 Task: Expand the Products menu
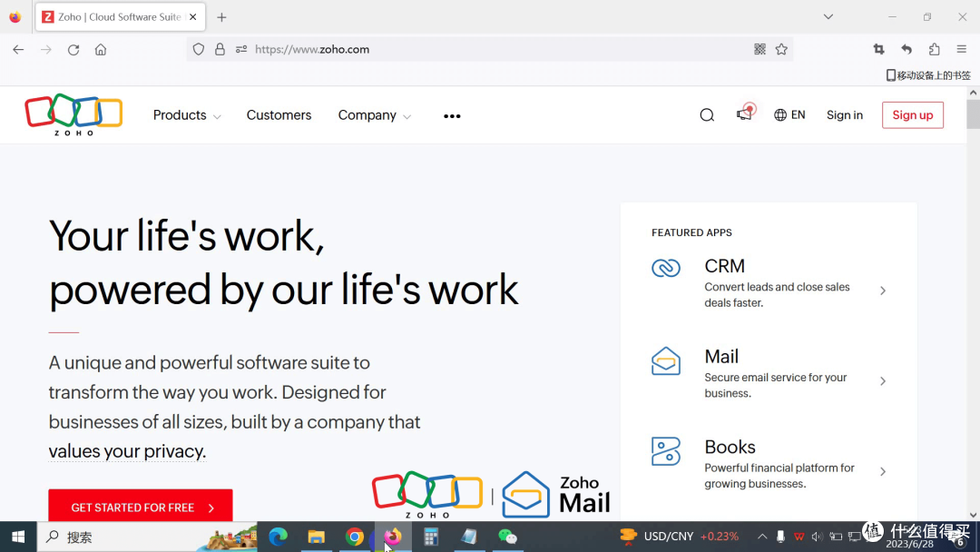pos(187,115)
